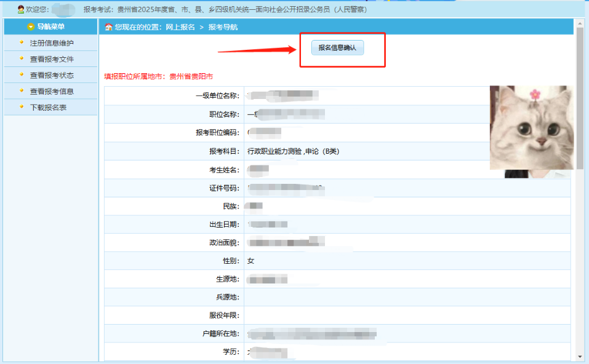
Task: Click the home icon in breadcrumb bar
Action: [x=108, y=27]
